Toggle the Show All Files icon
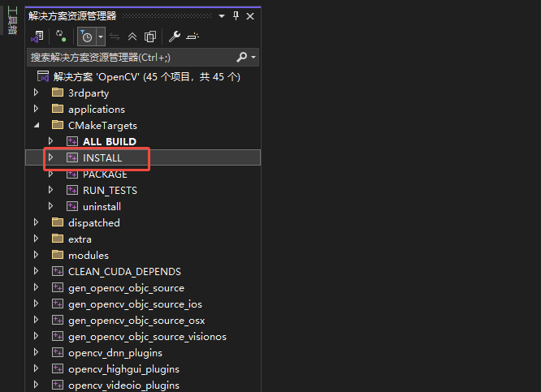The image size is (541, 392). [150, 37]
